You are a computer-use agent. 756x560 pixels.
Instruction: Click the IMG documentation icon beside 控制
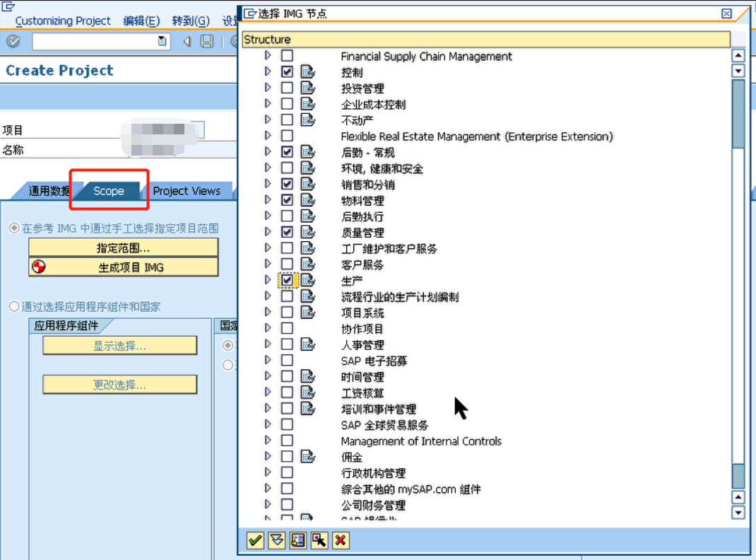(x=306, y=71)
